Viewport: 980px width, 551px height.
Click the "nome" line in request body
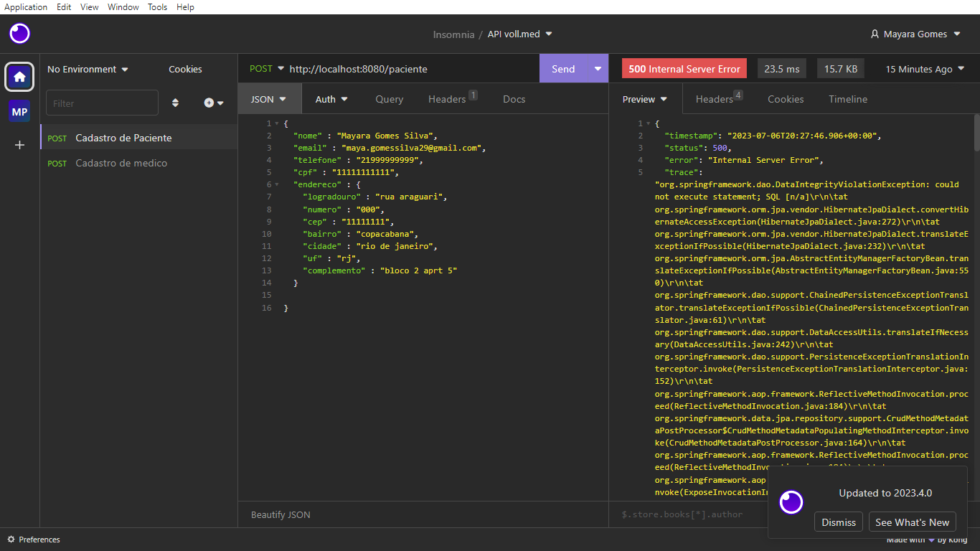(x=365, y=136)
